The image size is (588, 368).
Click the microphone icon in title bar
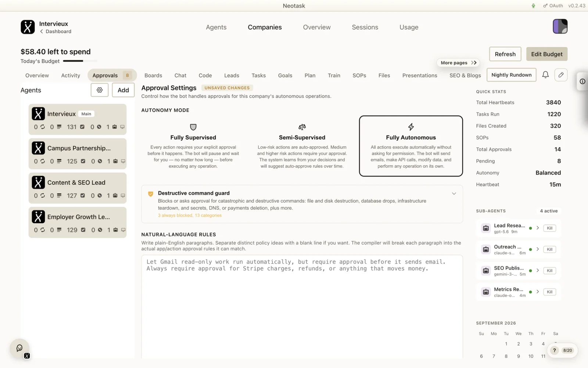point(533,6)
